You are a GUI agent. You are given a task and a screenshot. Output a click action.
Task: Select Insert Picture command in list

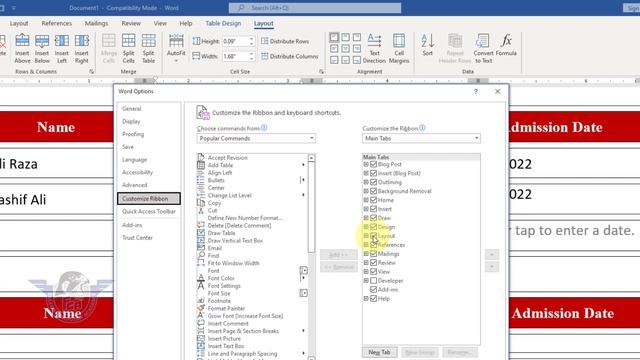(224, 339)
